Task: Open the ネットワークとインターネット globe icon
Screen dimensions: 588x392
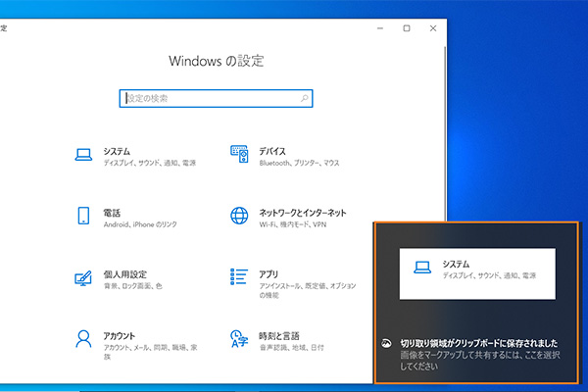Action: (239, 216)
